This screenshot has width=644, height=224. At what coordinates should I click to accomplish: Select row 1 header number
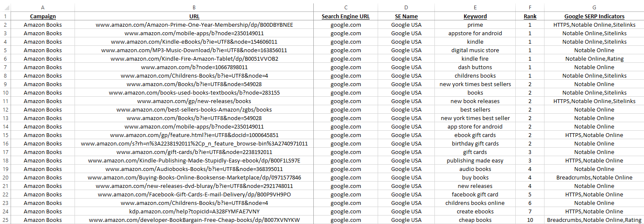5,16
